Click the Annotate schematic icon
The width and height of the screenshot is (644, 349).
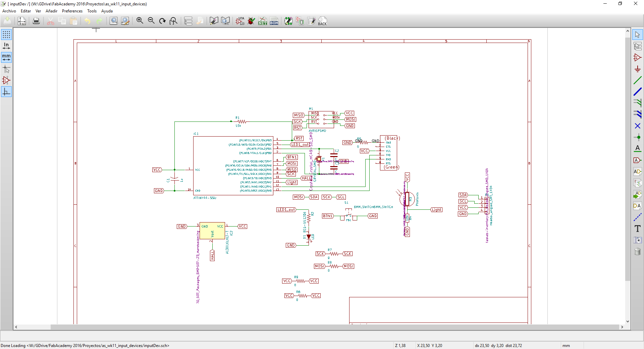240,21
